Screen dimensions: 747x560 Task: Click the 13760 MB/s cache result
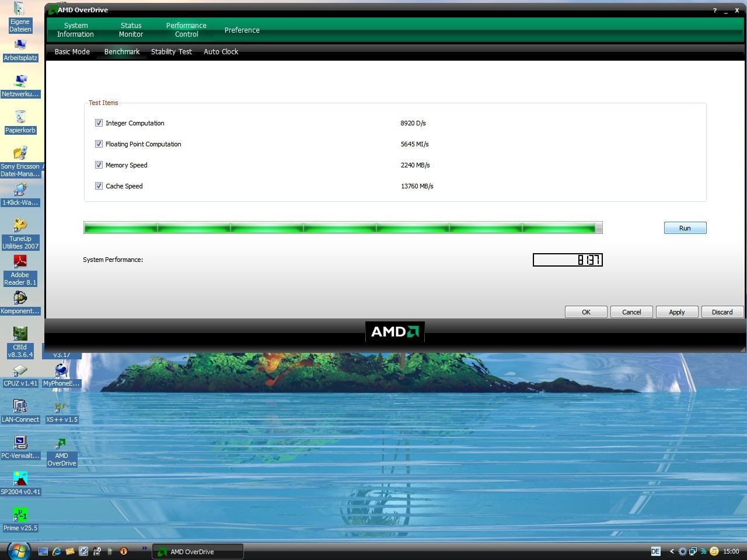(417, 186)
